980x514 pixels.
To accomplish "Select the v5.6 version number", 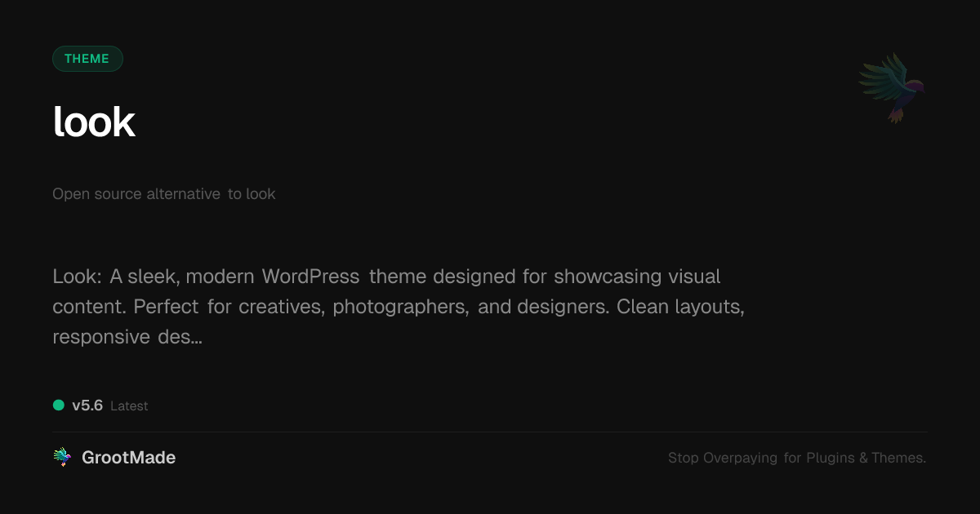I will click(87, 405).
